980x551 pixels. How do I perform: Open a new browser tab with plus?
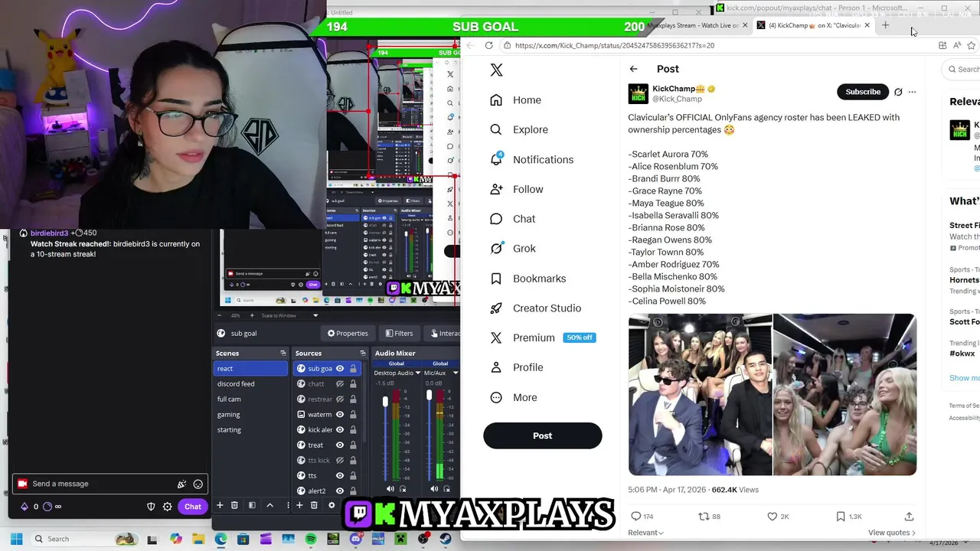(x=885, y=25)
